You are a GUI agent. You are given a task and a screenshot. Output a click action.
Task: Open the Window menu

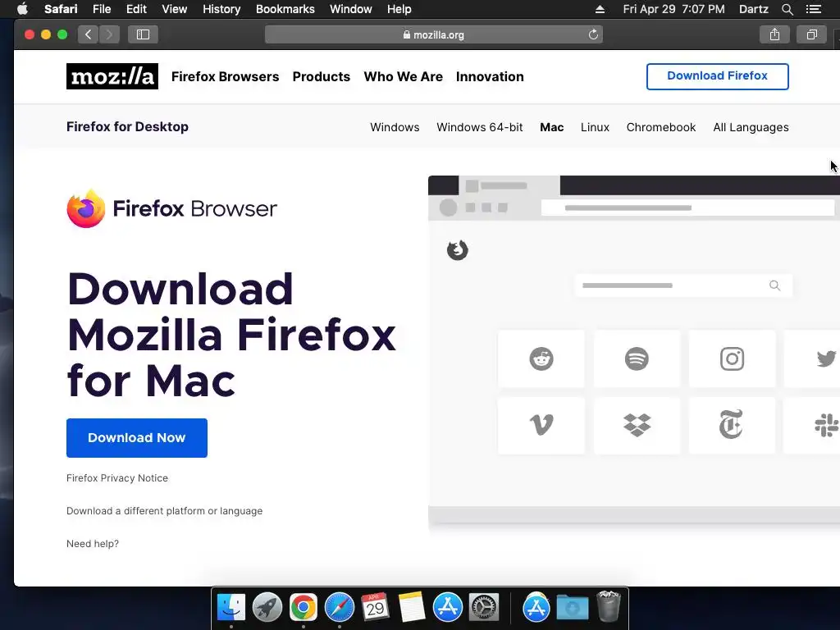click(351, 9)
